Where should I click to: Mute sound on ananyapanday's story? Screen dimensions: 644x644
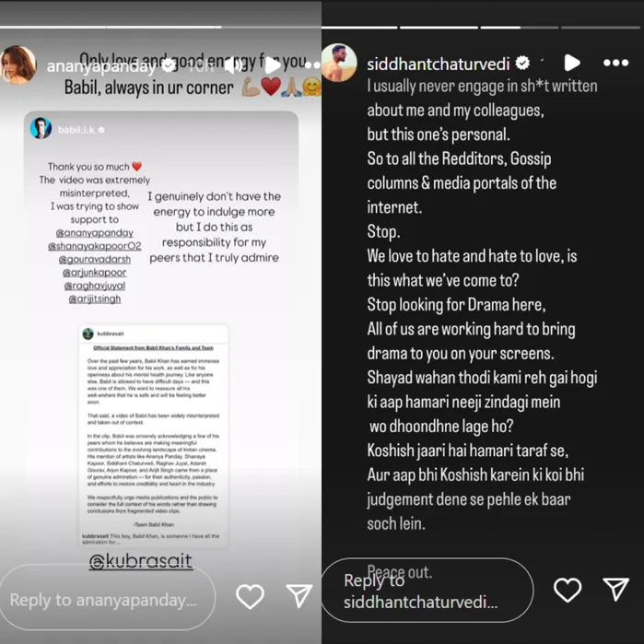click(234, 65)
